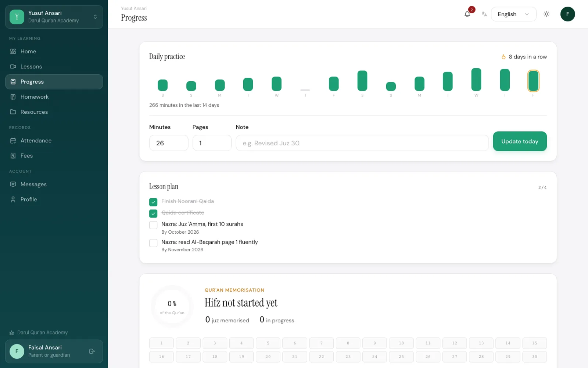588x368 pixels.
Task: Open notifications bell with 2 alerts
Action: 467,14
